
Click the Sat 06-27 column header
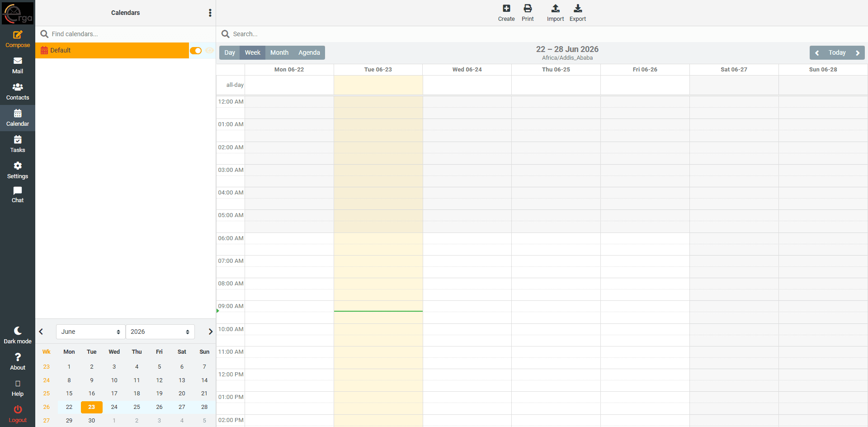point(734,70)
